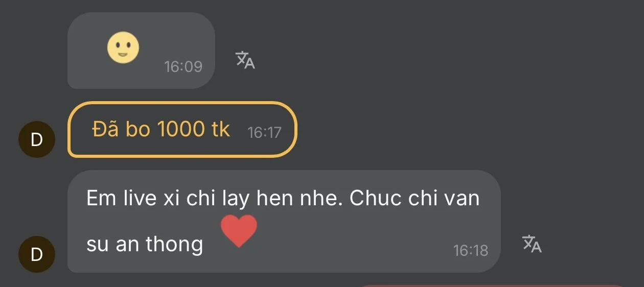
Task: Click the "1000 tk" amount in the tip bubble
Action: click(x=194, y=129)
